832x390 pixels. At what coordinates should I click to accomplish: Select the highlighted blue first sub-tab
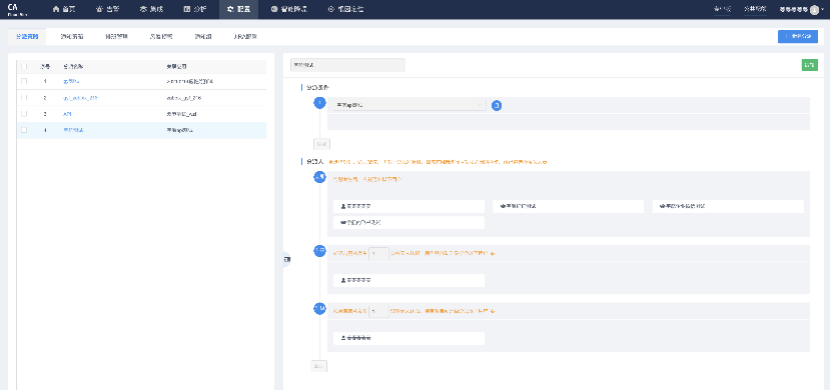(x=27, y=37)
